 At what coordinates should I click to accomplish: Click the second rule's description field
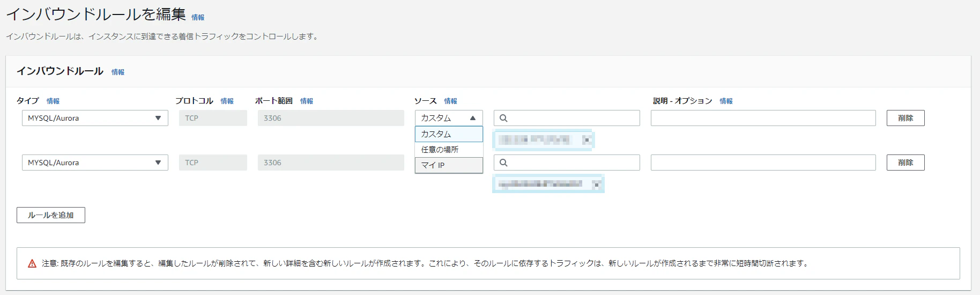click(x=763, y=163)
